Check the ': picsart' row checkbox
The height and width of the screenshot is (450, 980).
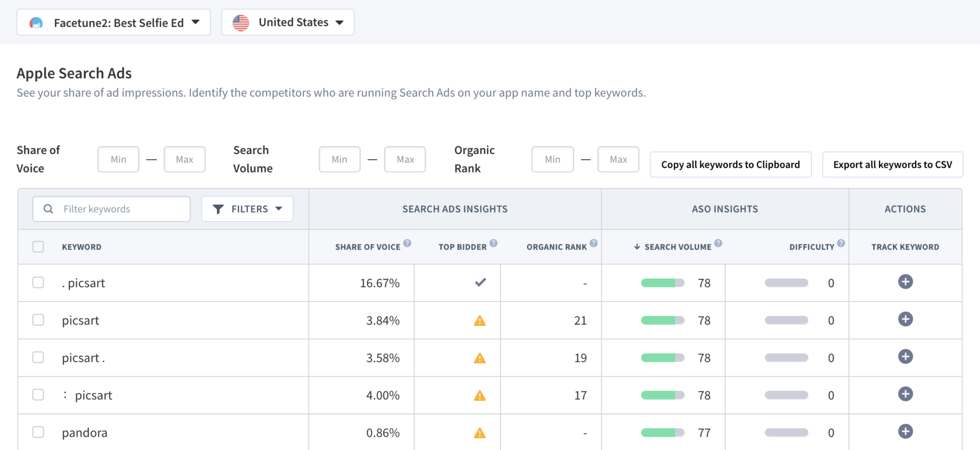click(38, 394)
